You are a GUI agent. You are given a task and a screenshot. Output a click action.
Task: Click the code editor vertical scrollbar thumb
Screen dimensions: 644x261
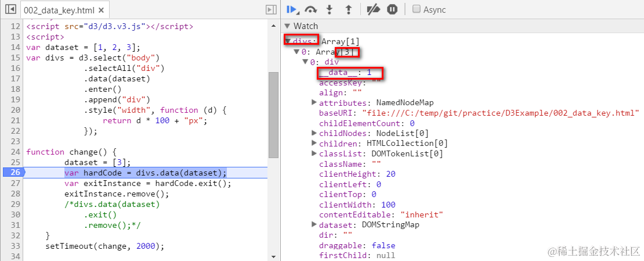(x=273, y=115)
